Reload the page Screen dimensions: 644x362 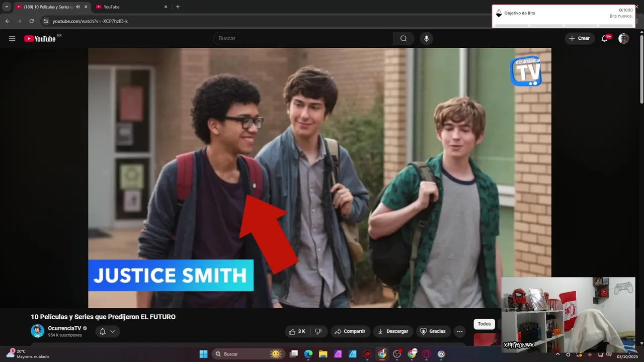32,21
